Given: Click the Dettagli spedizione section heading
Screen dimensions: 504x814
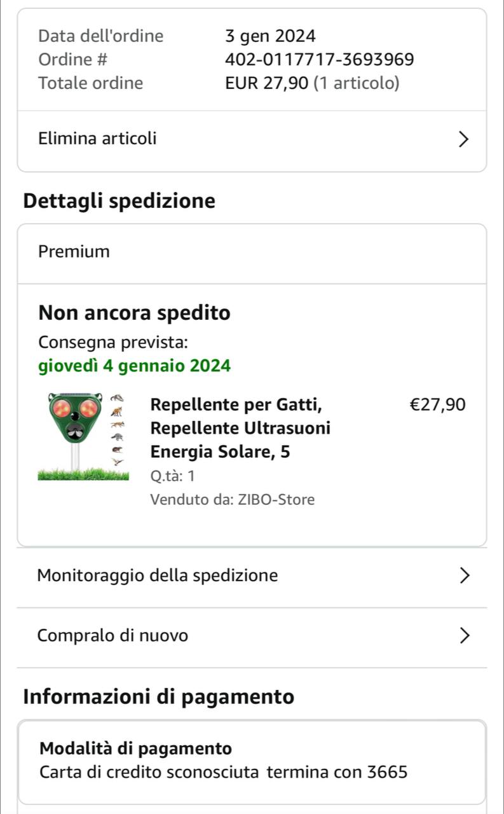Looking at the screenshot, I should (x=119, y=201).
